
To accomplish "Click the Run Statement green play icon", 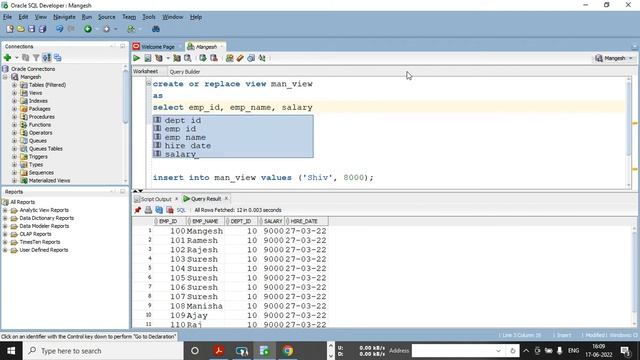I will [136, 58].
